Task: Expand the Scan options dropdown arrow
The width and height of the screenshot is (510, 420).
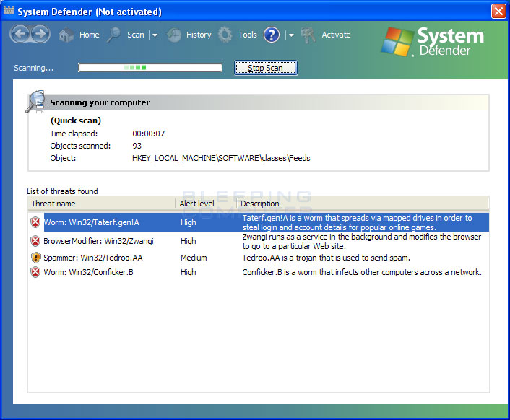Action: click(x=155, y=35)
